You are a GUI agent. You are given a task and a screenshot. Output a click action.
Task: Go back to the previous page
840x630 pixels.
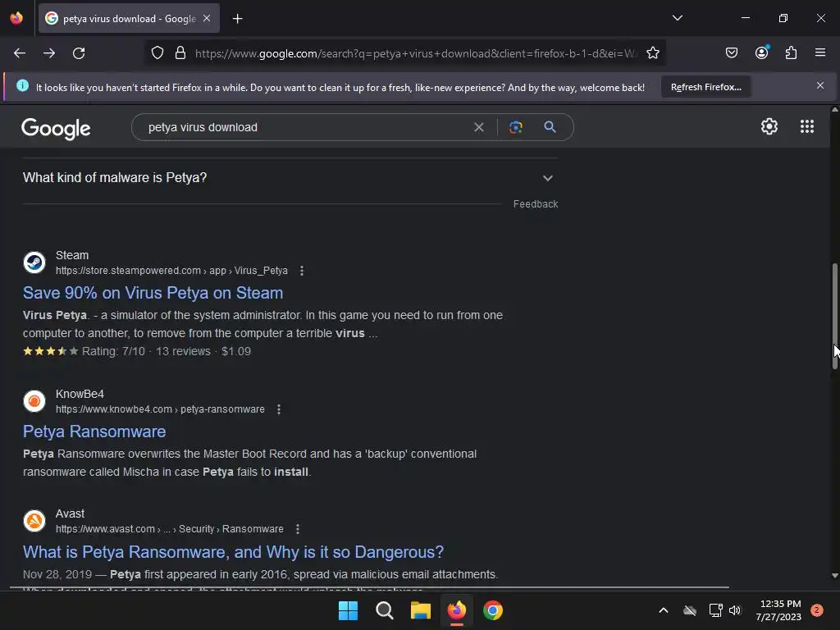[x=20, y=53]
